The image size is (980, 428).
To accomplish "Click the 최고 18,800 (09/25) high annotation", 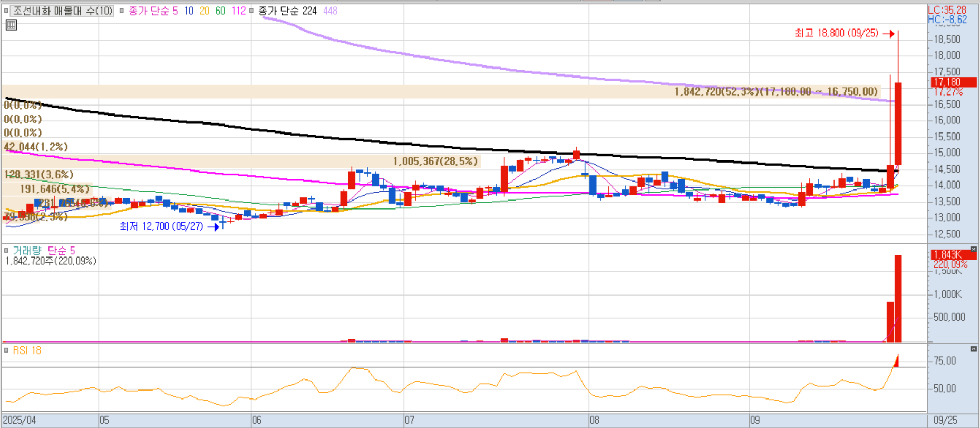I will (837, 33).
